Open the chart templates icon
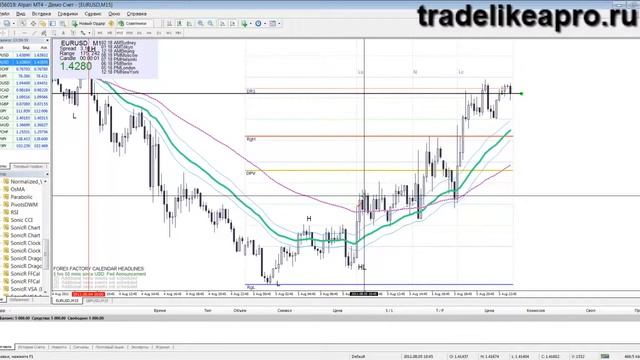 coord(273,24)
